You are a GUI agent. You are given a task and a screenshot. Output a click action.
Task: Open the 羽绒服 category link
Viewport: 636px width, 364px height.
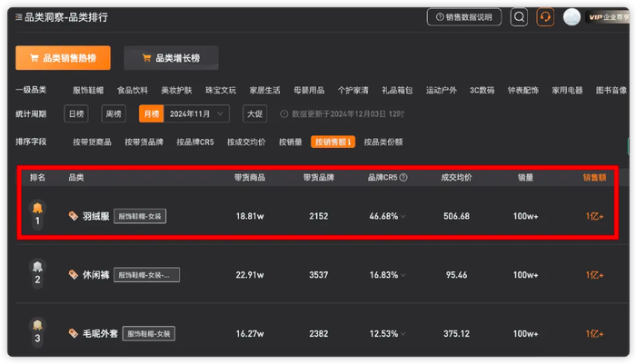pyautogui.click(x=96, y=216)
